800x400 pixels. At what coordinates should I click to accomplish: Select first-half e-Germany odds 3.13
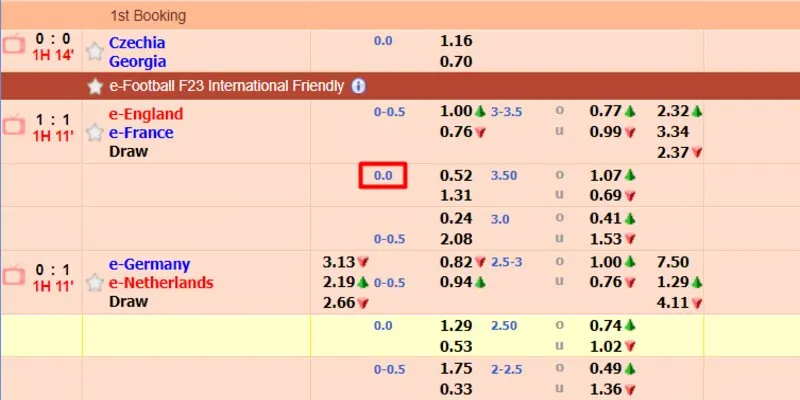click(x=339, y=263)
